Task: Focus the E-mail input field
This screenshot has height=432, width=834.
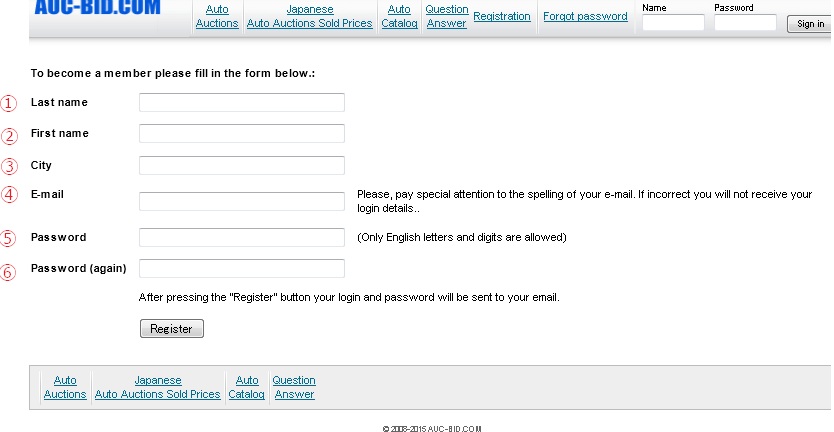Action: point(242,201)
